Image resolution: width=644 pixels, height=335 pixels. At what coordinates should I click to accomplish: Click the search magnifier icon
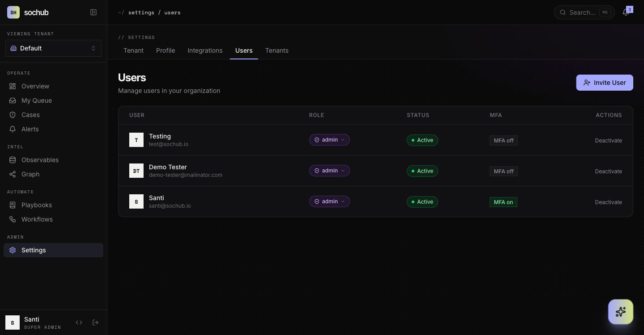coord(563,13)
